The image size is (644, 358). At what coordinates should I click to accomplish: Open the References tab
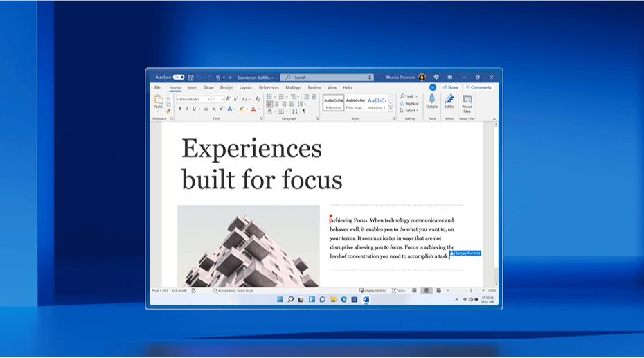coord(269,88)
